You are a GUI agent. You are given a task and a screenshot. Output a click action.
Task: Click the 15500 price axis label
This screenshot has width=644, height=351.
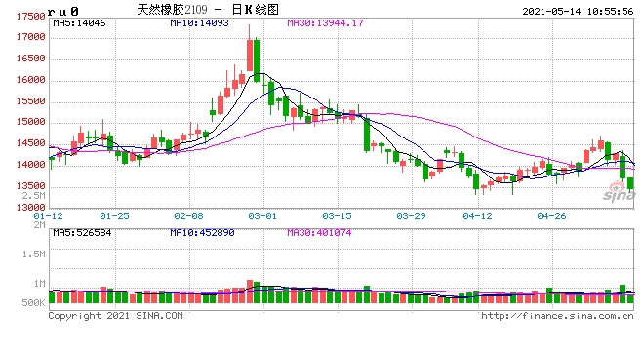(x=31, y=101)
